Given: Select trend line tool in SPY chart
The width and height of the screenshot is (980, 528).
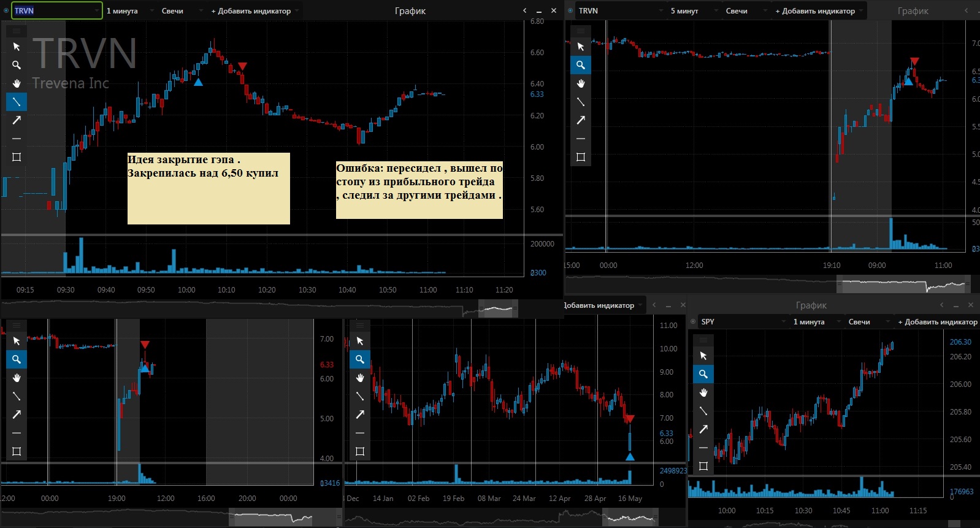Looking at the screenshot, I should pyautogui.click(x=703, y=411).
